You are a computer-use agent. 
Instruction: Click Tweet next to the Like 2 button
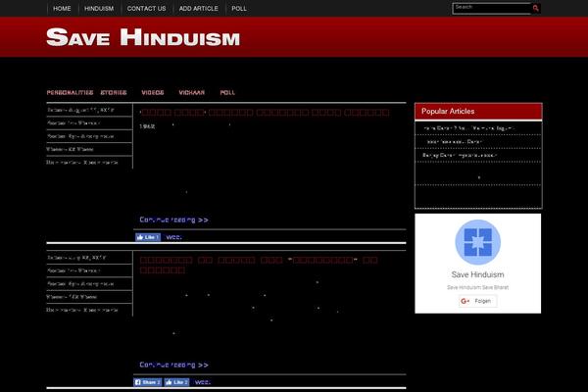coord(203,382)
